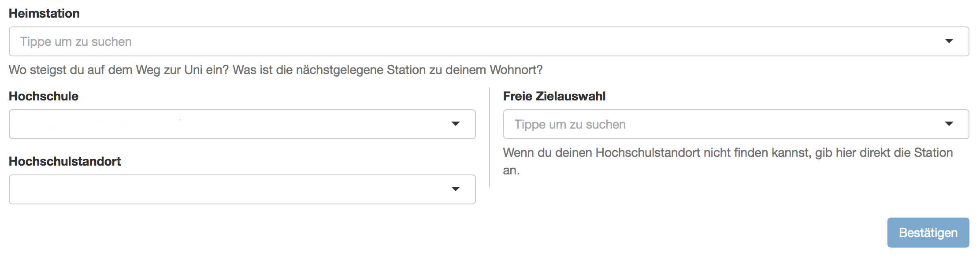
Task: Click the Freie Zielauswahl caret icon
Action: coord(949,124)
